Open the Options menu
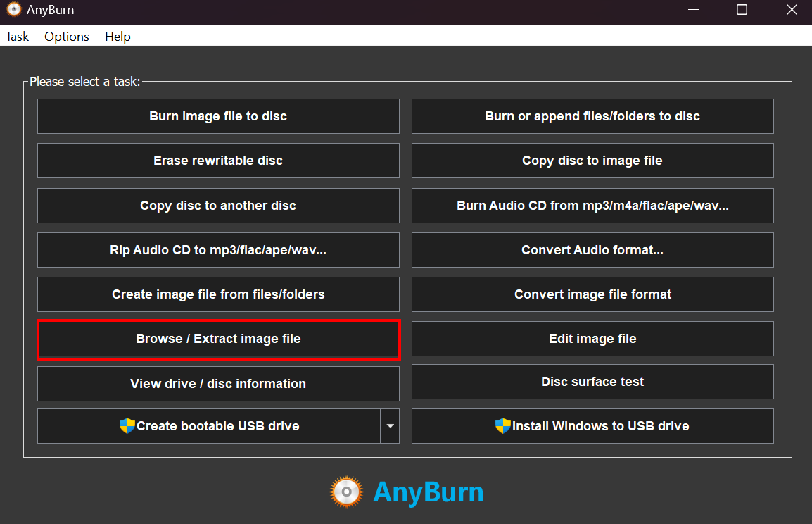Screen dimensions: 812x524 click(67, 37)
